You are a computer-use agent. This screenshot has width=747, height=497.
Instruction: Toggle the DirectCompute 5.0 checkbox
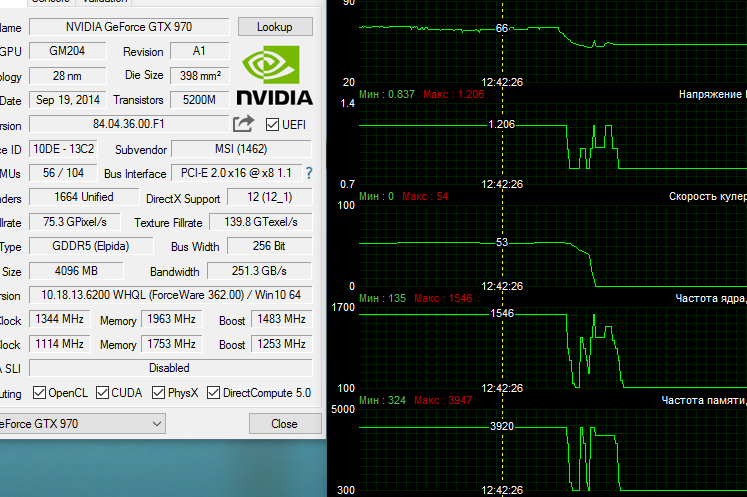[x=213, y=393]
